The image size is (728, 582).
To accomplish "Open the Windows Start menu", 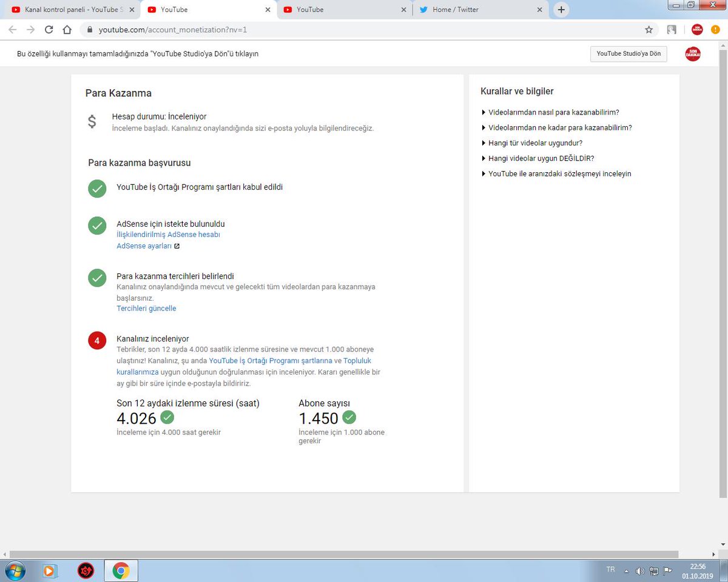I will [15, 570].
